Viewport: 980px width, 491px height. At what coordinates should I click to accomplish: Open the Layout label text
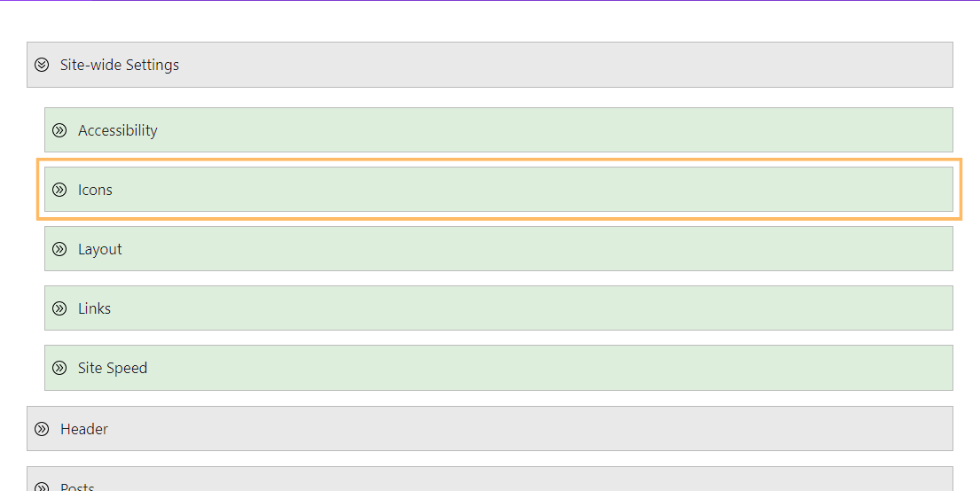point(100,249)
